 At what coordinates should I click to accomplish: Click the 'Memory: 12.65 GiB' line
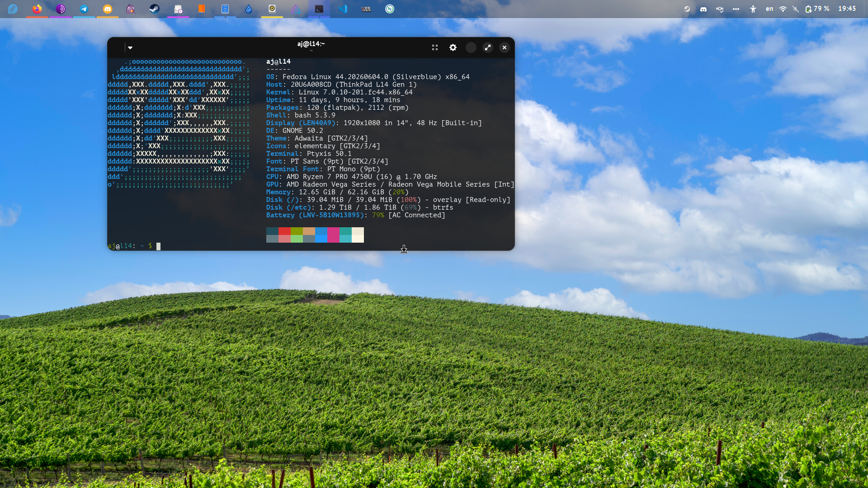pyautogui.click(x=337, y=192)
